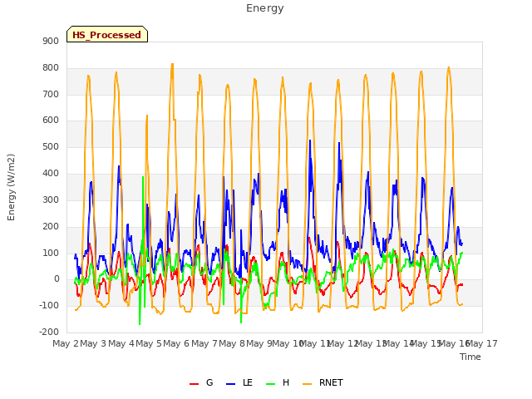
Task: Toggle the G series legend entry
Action: pos(201,382)
